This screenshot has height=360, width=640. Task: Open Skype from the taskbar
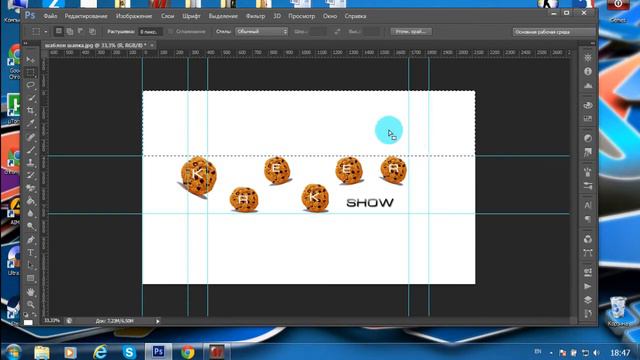pyautogui.click(x=129, y=352)
